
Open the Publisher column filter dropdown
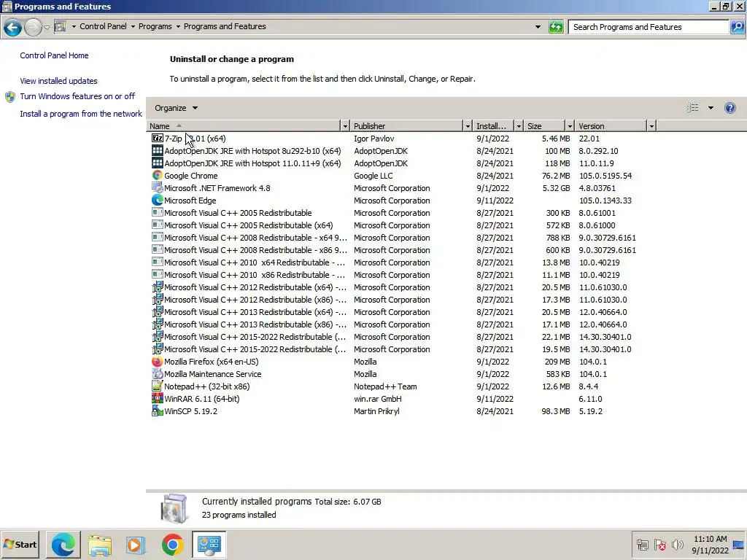pyautogui.click(x=468, y=125)
